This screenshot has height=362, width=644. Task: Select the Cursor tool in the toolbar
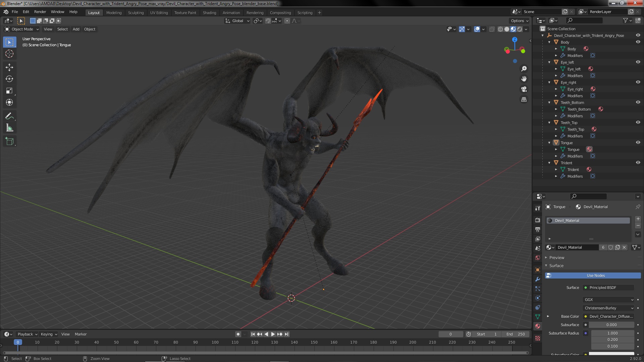coord(9,54)
